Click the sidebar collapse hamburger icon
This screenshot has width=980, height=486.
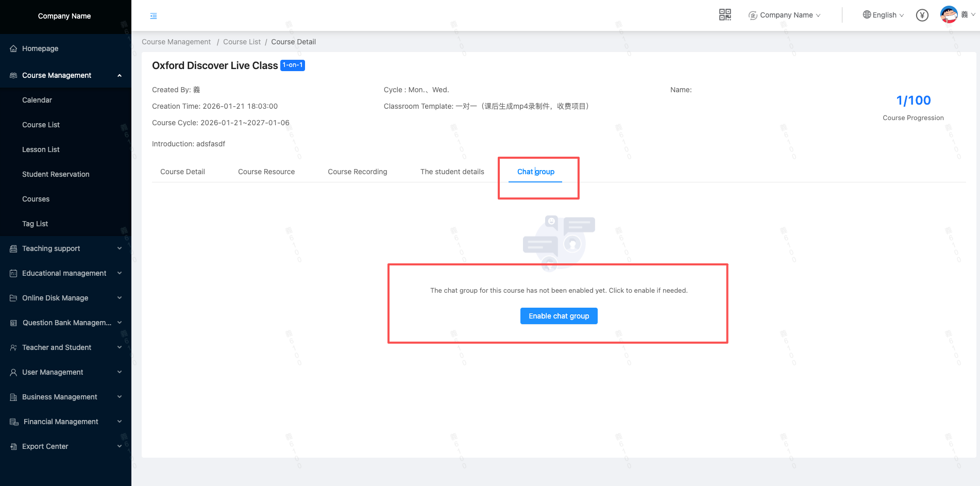point(154,16)
